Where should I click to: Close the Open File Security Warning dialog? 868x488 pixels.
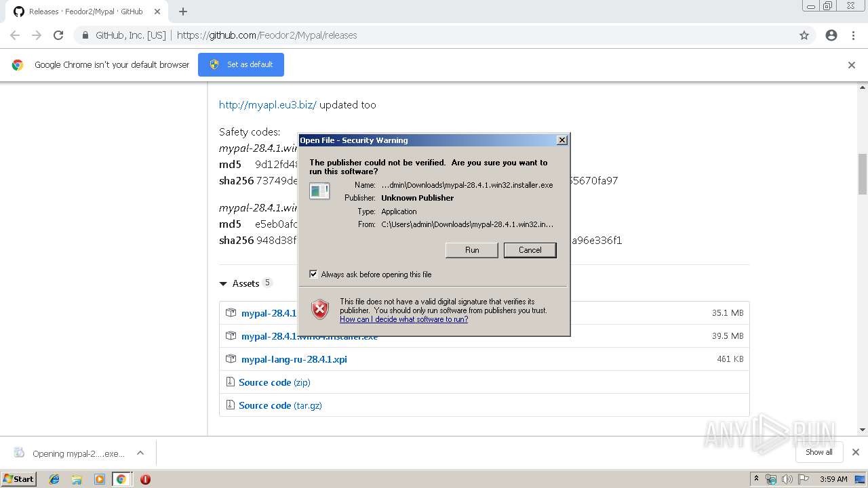(561, 140)
